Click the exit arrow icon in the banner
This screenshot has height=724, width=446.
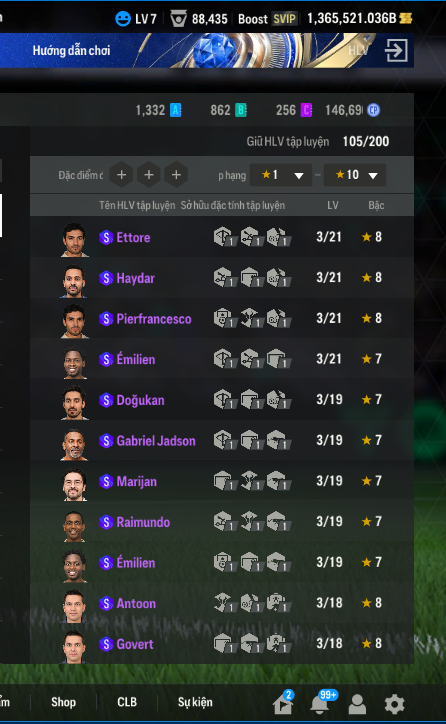(396, 50)
